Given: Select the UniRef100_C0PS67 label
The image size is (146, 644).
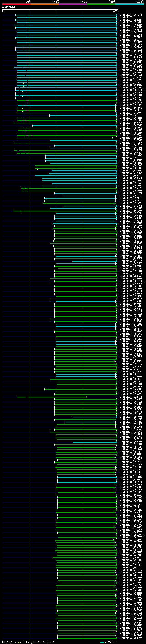Looking at the screenshot, I should tap(131, 125).
